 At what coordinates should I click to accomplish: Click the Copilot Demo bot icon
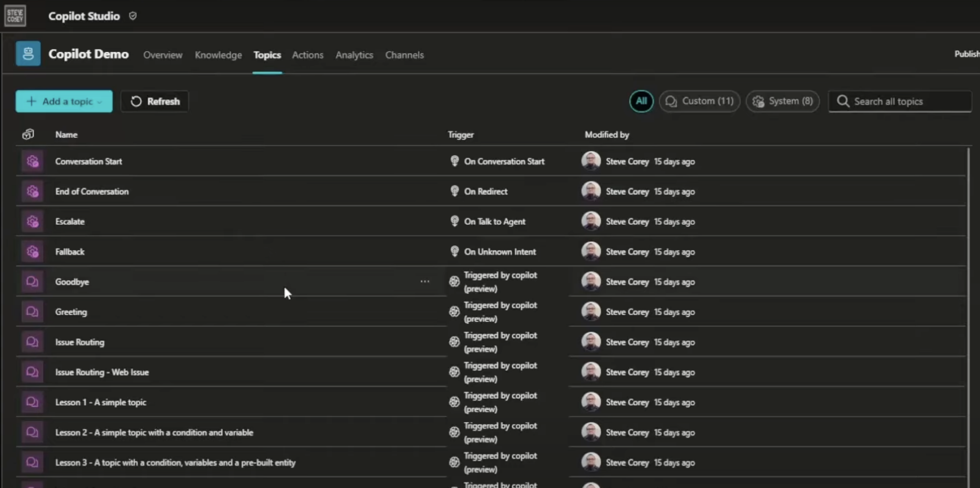click(28, 54)
